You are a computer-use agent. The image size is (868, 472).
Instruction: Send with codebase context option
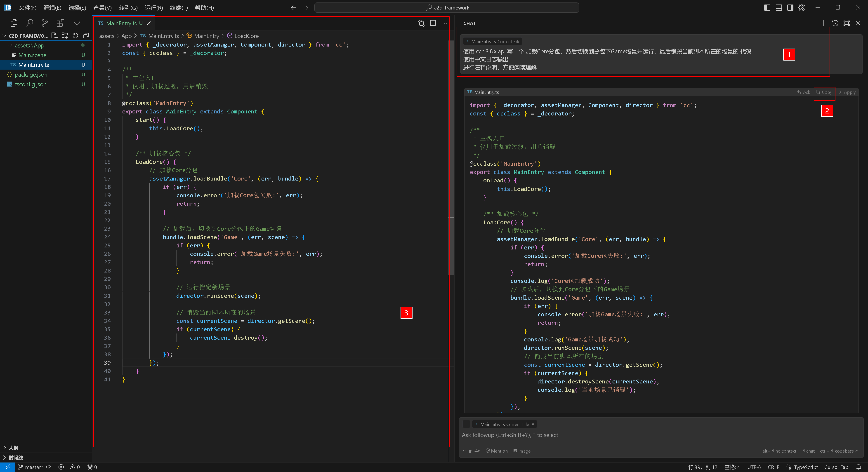pyautogui.click(x=839, y=451)
